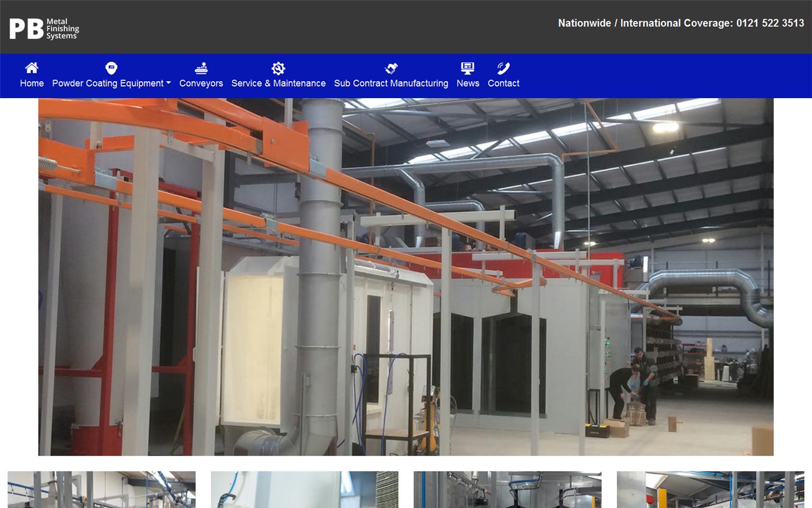812x508 pixels.
Task: Select the Home house icon
Action: point(32,68)
